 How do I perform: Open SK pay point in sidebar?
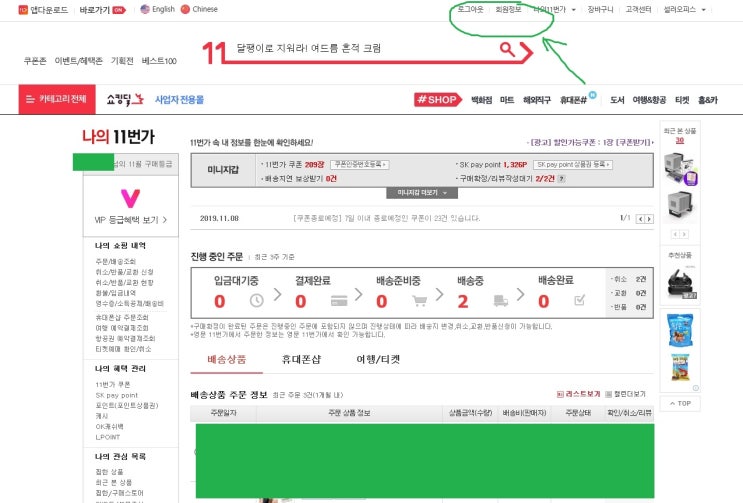[117, 395]
